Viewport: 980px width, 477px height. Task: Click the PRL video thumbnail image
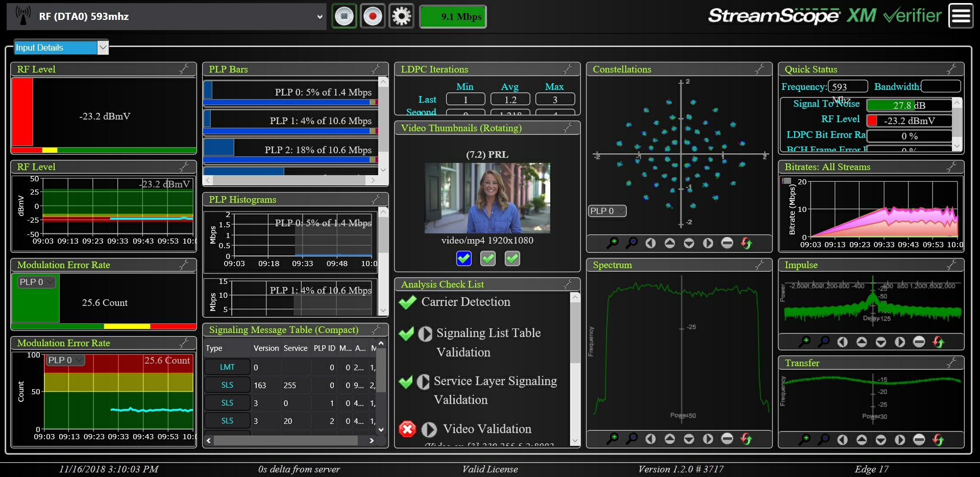(x=487, y=198)
